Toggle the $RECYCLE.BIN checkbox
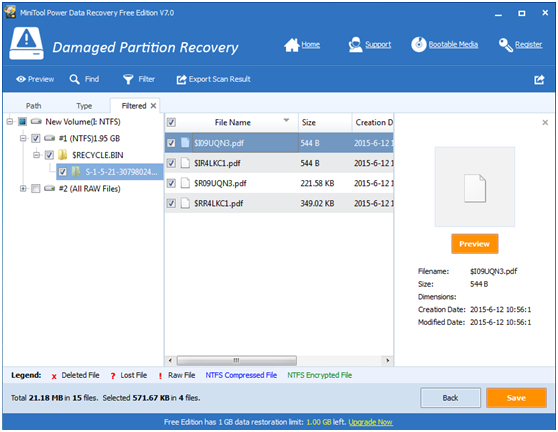The image size is (558, 432). click(49, 155)
